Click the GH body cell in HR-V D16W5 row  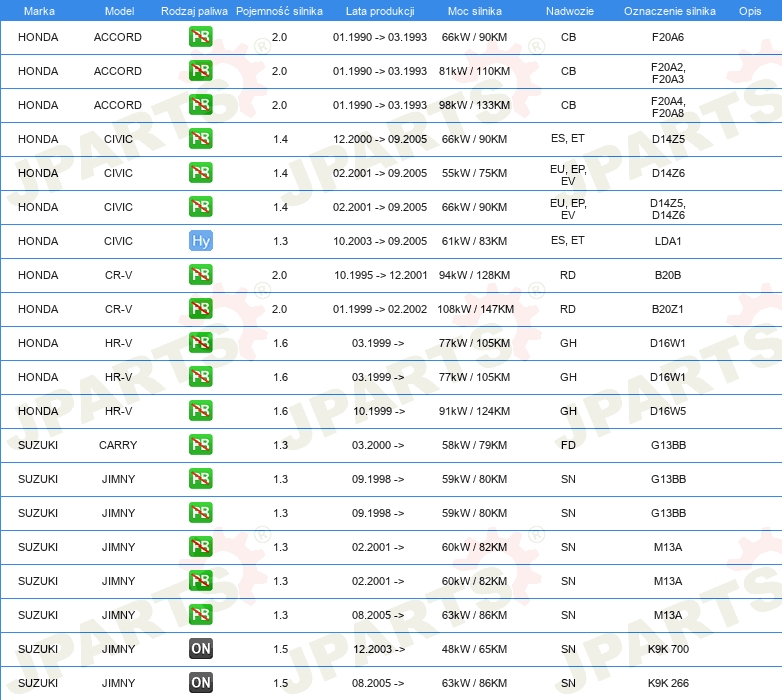(568, 411)
